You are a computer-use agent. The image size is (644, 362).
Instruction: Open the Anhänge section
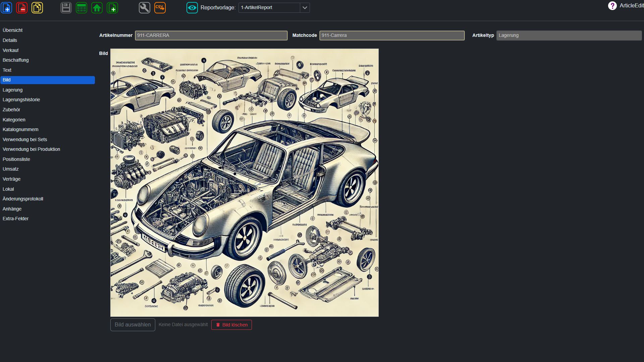pyautogui.click(x=48, y=209)
